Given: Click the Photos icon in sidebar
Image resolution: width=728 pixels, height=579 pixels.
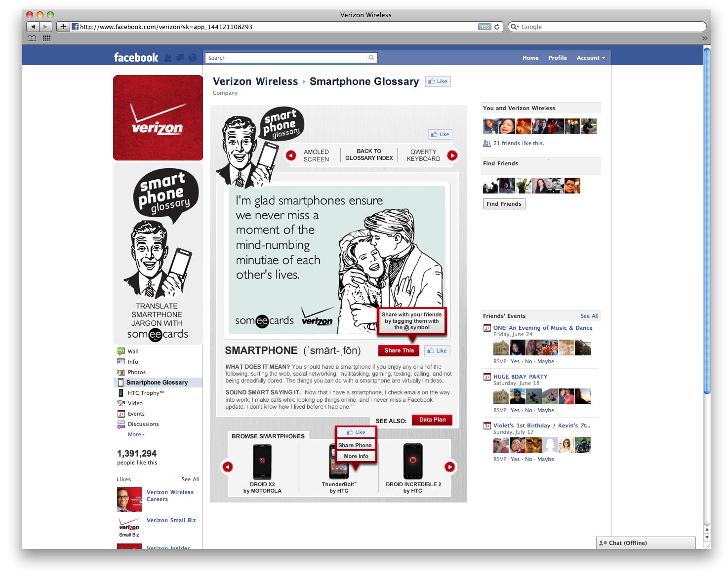Looking at the screenshot, I should tap(121, 372).
